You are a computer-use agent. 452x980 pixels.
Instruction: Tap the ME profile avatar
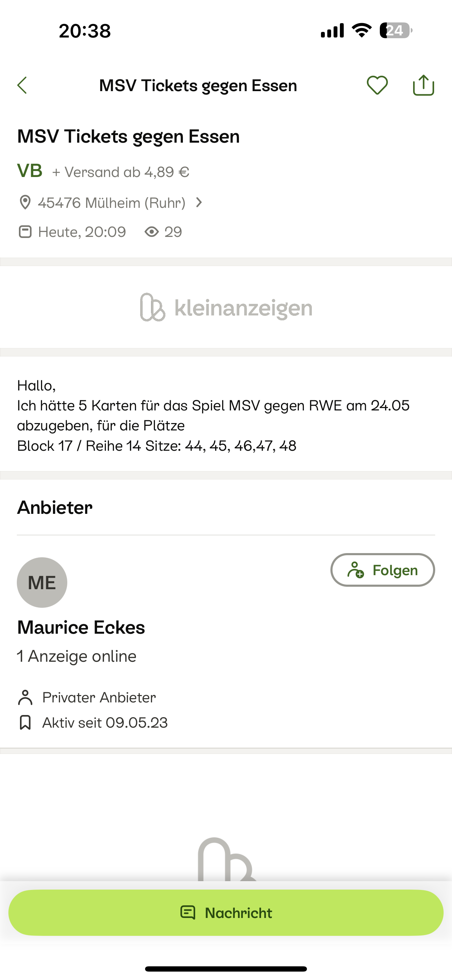click(42, 582)
